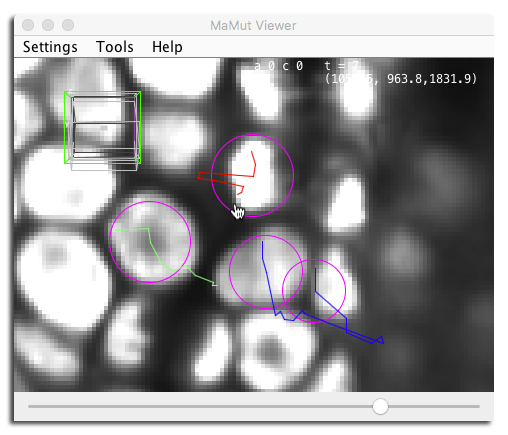
Task: Click the timepoint slider handle
Action: click(x=380, y=406)
